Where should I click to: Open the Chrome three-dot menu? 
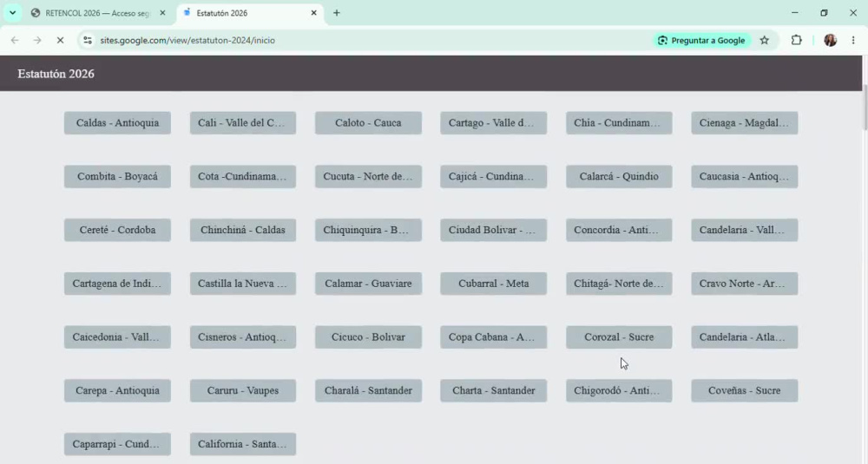853,41
